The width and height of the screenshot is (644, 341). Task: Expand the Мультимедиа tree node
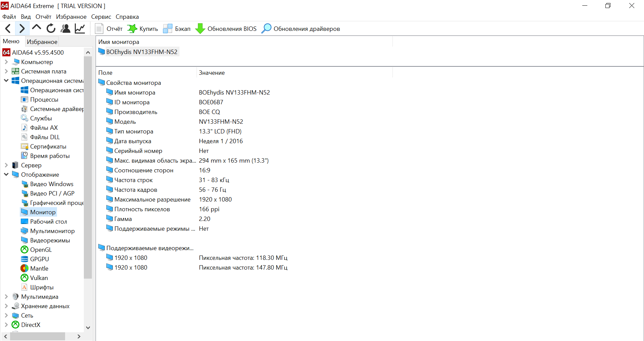6,296
